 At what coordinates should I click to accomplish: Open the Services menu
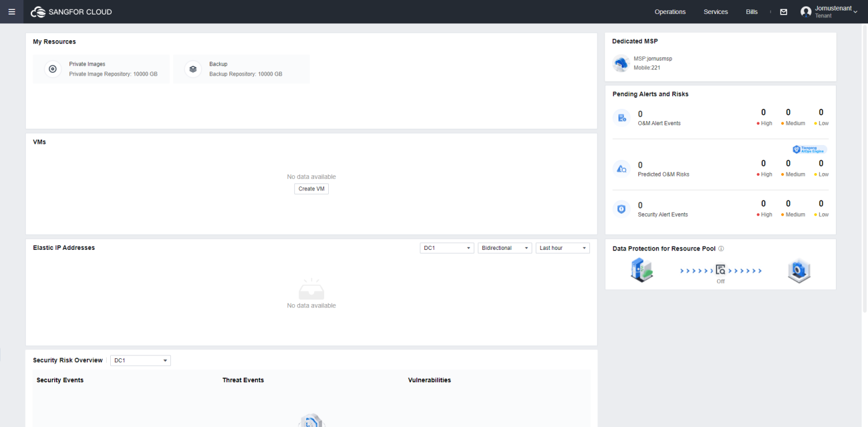[716, 12]
